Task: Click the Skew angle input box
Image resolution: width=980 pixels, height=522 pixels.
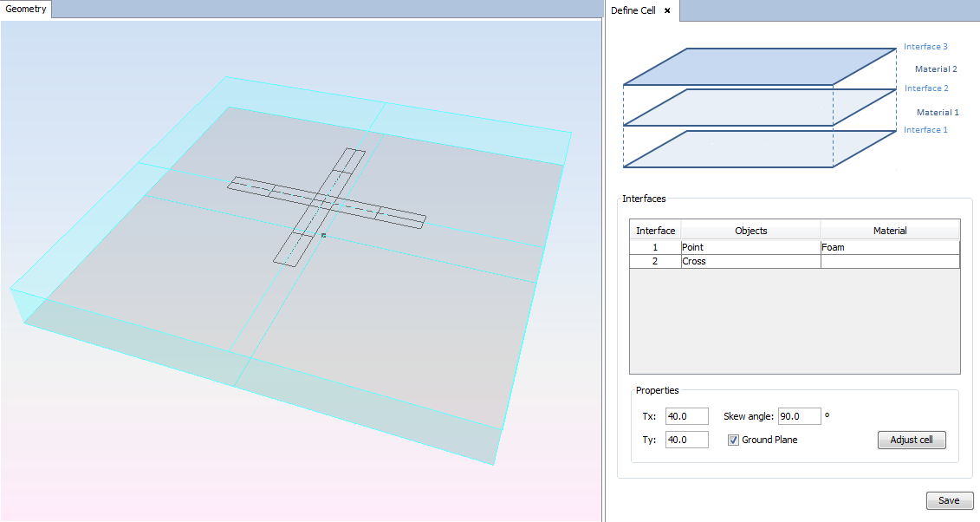Action: (x=799, y=416)
